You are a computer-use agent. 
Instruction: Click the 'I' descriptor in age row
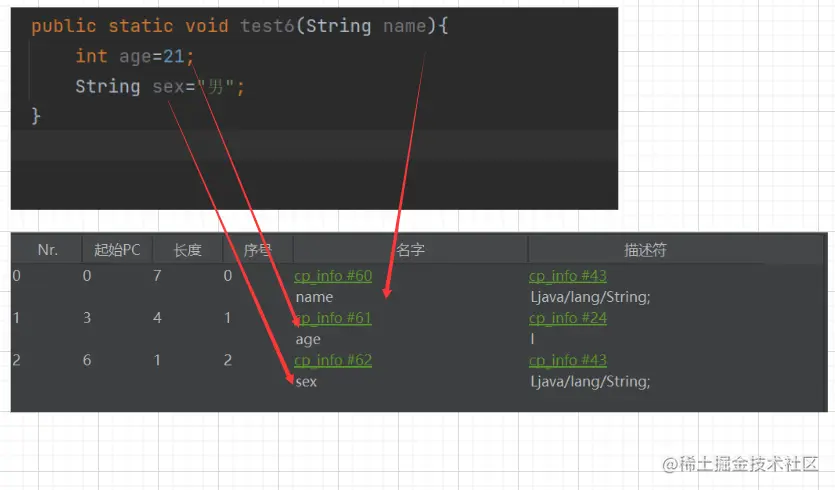click(532, 339)
